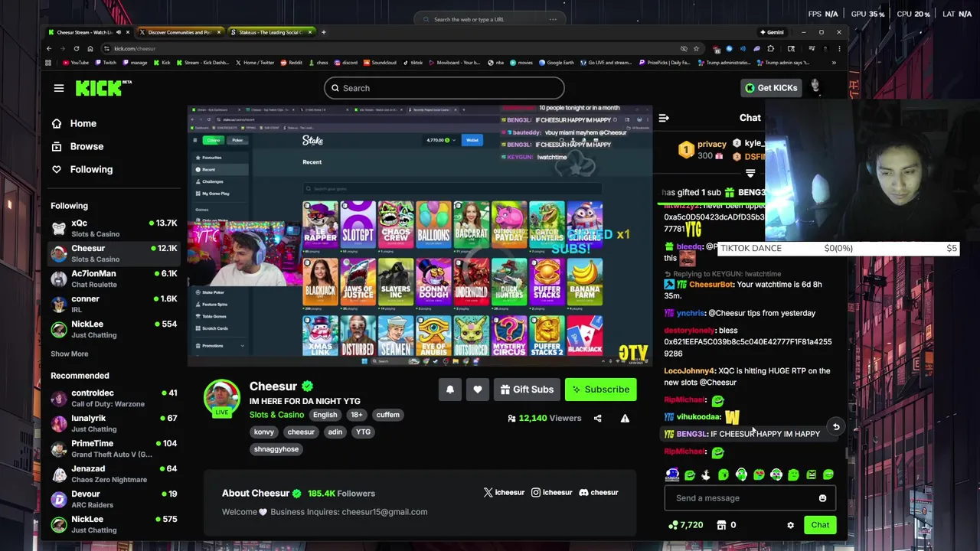Image resolution: width=980 pixels, height=551 pixels.
Task: Open conner channel in sidebar
Action: point(114,304)
